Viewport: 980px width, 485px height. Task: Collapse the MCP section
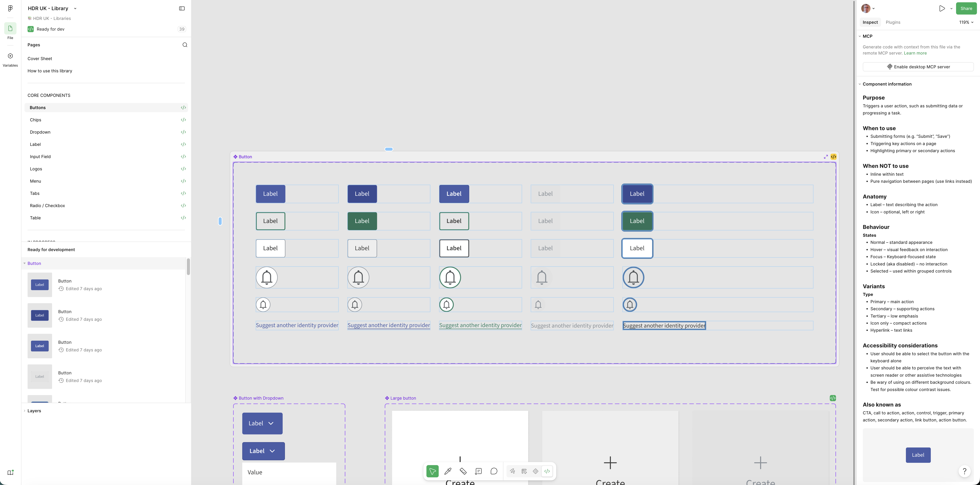coord(860,36)
